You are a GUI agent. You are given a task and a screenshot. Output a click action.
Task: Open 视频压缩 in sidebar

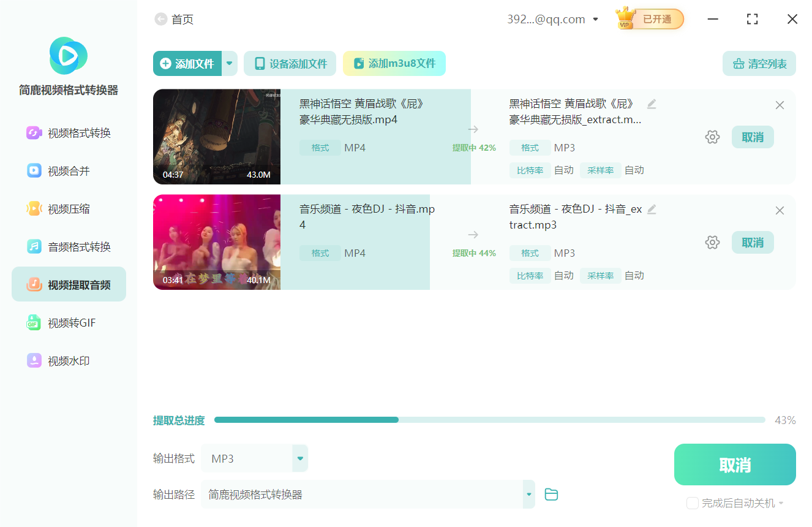tap(69, 209)
